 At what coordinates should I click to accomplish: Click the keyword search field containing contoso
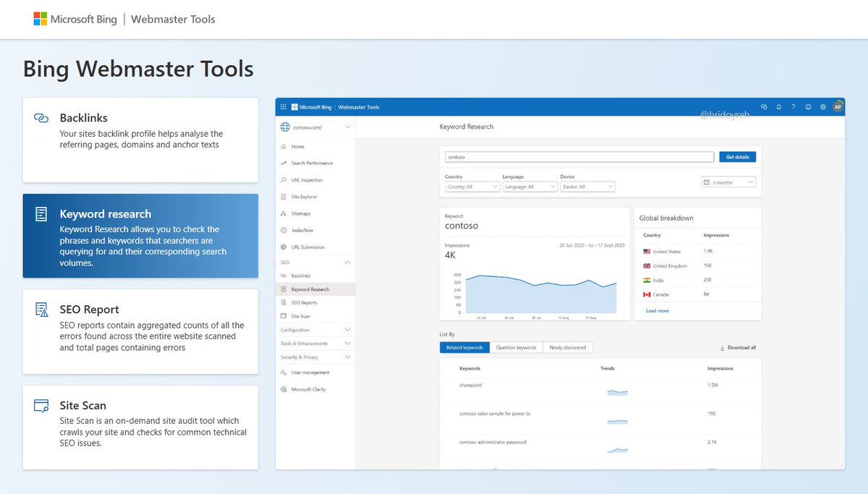tap(579, 157)
